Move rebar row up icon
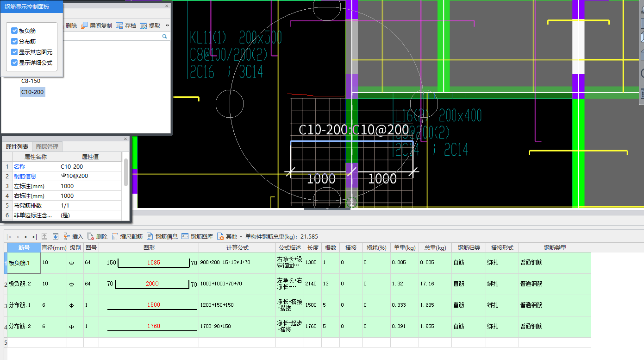This screenshot has width=644, height=360. pos(45,236)
